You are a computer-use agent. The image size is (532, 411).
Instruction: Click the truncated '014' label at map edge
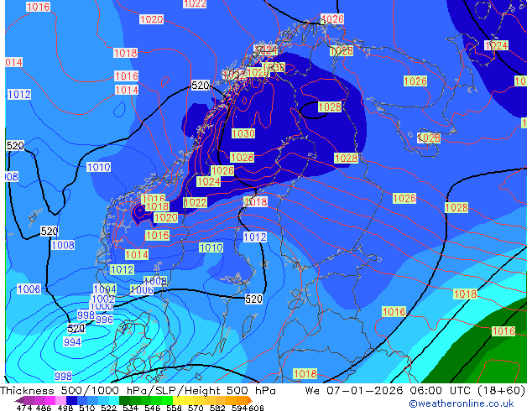[13, 62]
